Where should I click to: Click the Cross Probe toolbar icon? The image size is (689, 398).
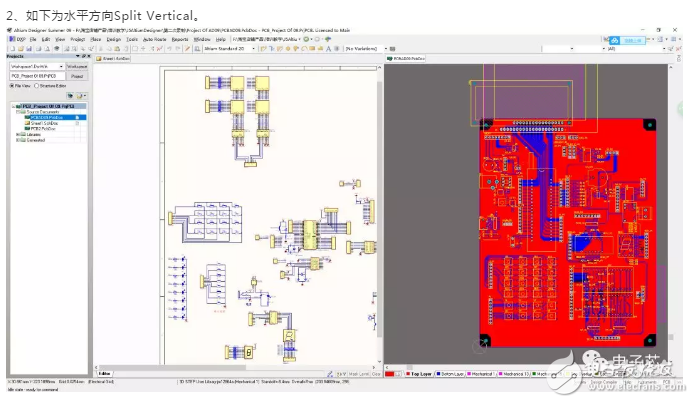pos(187,49)
